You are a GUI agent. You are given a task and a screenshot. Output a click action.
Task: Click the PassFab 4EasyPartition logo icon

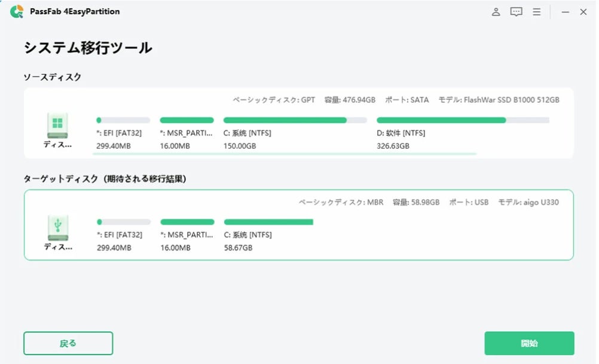click(x=16, y=11)
